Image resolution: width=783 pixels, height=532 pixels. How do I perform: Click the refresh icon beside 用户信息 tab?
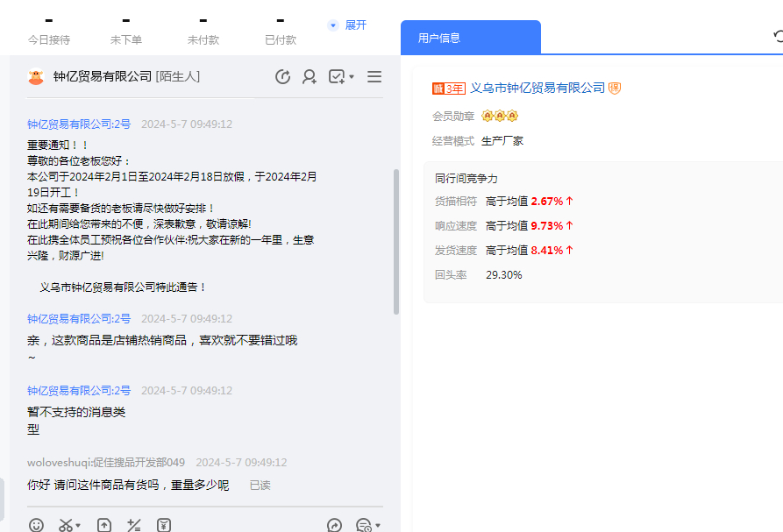pyautogui.click(x=779, y=37)
